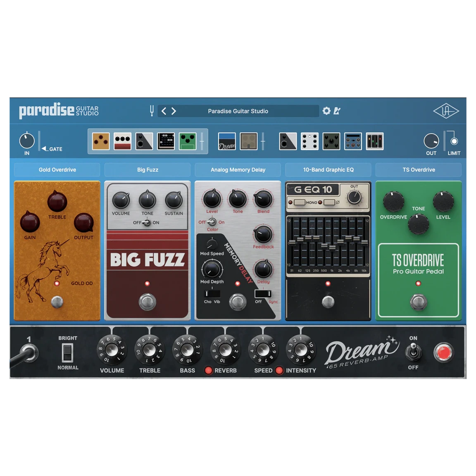Toggle the red INTENSITY tremolo button
The height and width of the screenshot is (476, 476).
coord(279,370)
